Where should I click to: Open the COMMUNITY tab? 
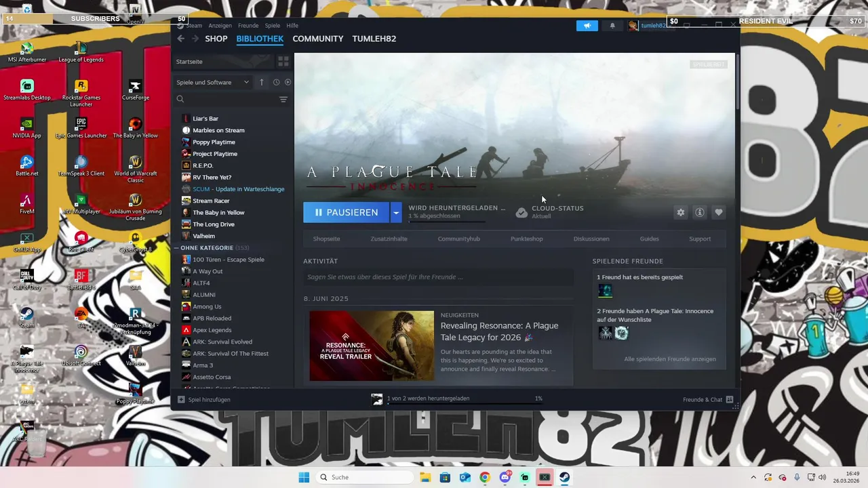(x=318, y=39)
